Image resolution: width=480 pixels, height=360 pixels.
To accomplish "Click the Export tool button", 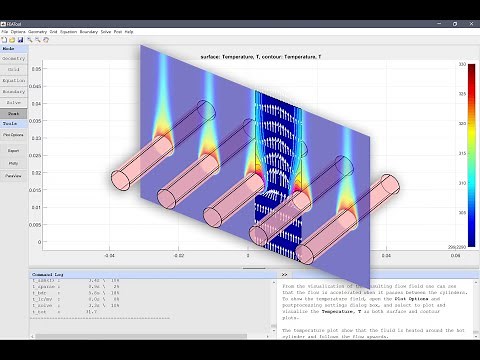I will 14,151.
